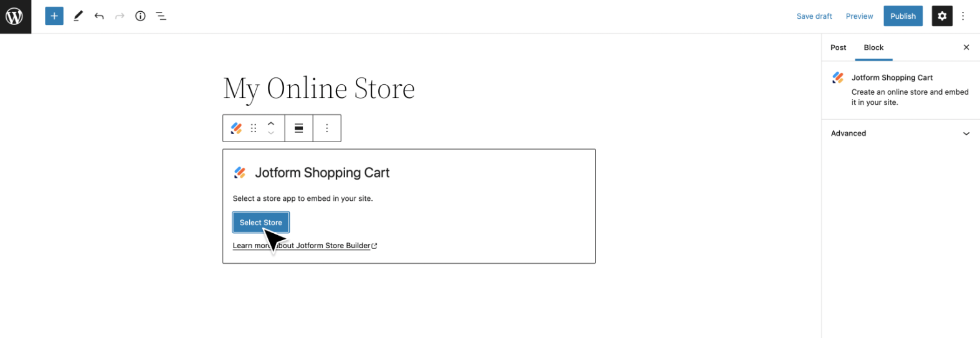Switch to the Post tab
980x338 pixels.
[x=838, y=47]
